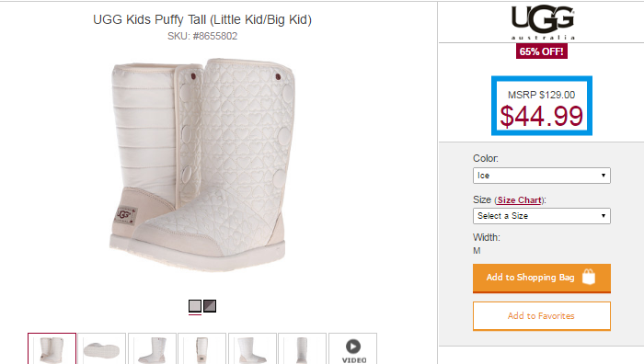Select the dark gray color swatch
Screen dimensions: 644x364
(x=210, y=306)
